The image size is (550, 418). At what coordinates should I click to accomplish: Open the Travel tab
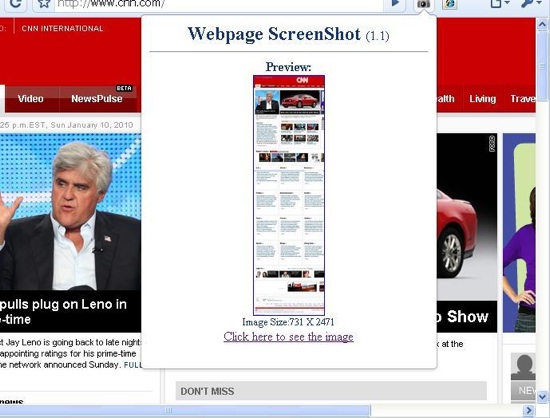(523, 99)
